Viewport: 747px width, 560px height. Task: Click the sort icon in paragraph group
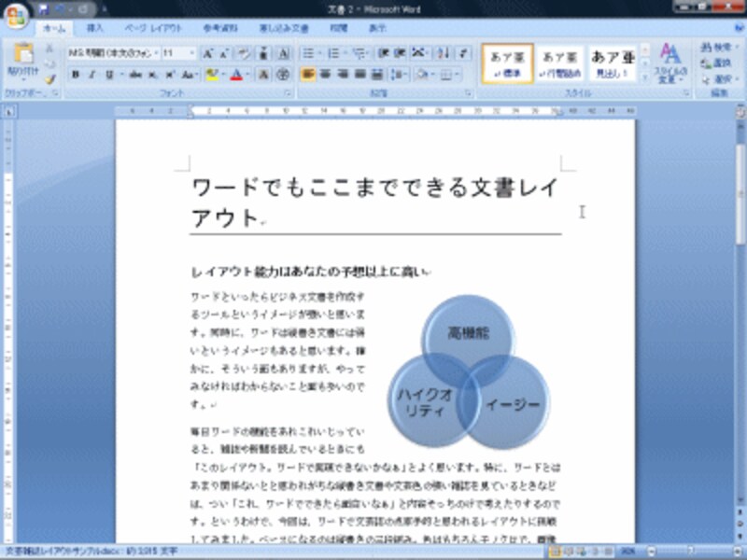point(443,52)
